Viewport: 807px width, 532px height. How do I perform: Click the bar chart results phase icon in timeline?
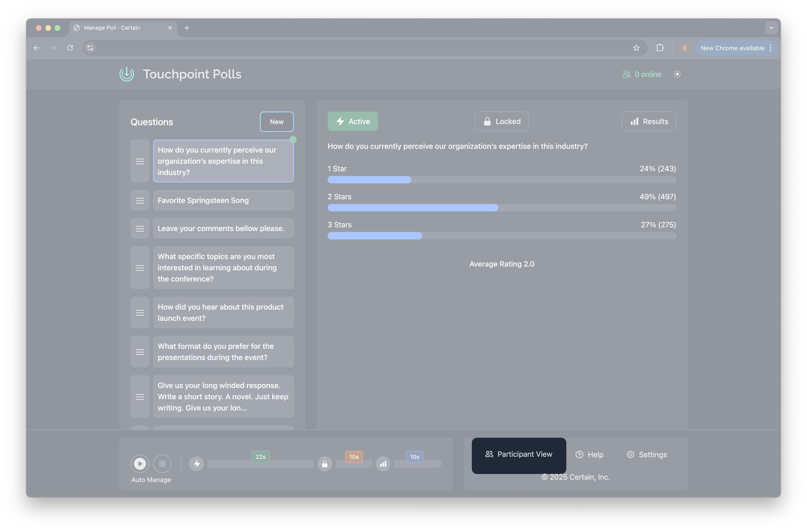(x=383, y=464)
